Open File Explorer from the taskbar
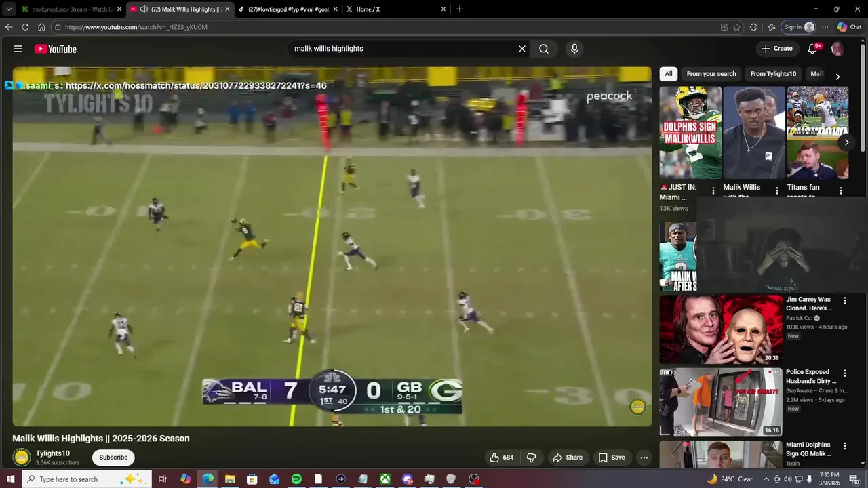Image resolution: width=868 pixels, height=488 pixels. (230, 479)
